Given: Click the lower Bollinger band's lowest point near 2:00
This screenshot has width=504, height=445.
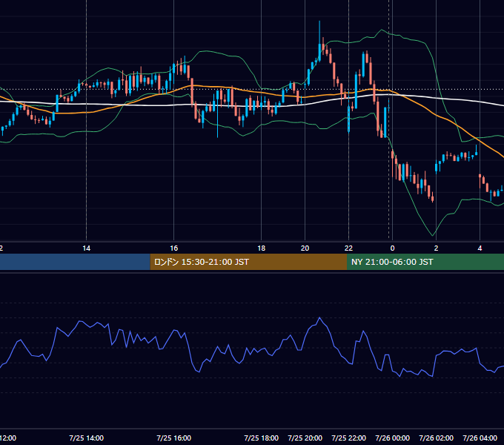Looking at the screenshot, I should pos(433,235).
